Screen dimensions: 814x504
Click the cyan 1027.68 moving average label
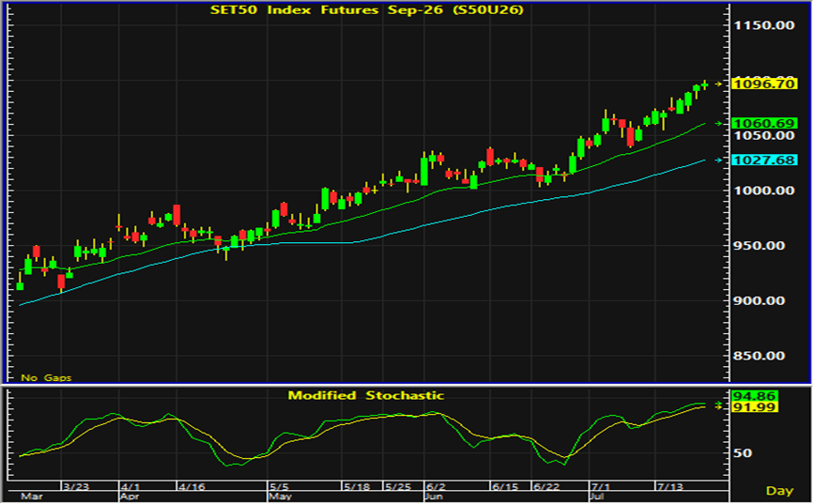click(763, 160)
